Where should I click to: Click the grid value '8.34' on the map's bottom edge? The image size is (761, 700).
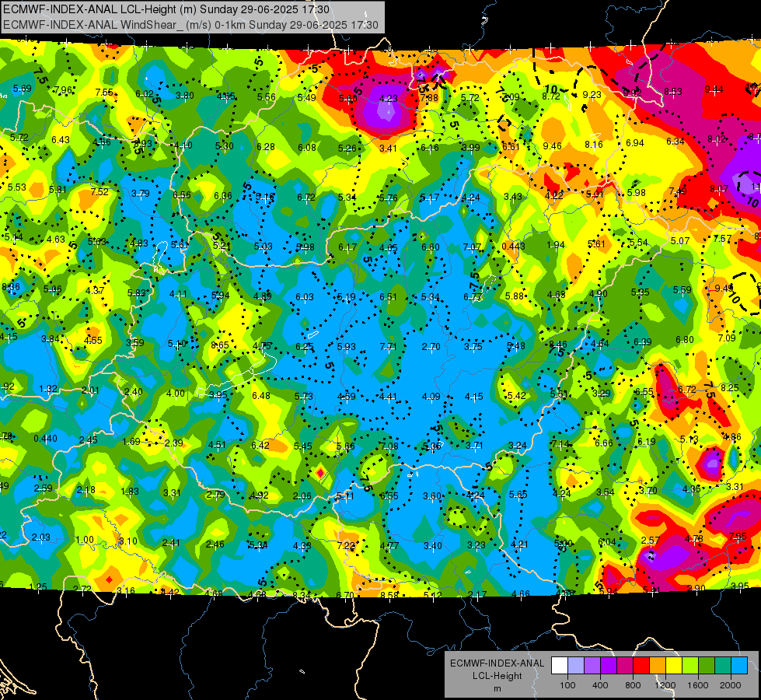click(302, 594)
